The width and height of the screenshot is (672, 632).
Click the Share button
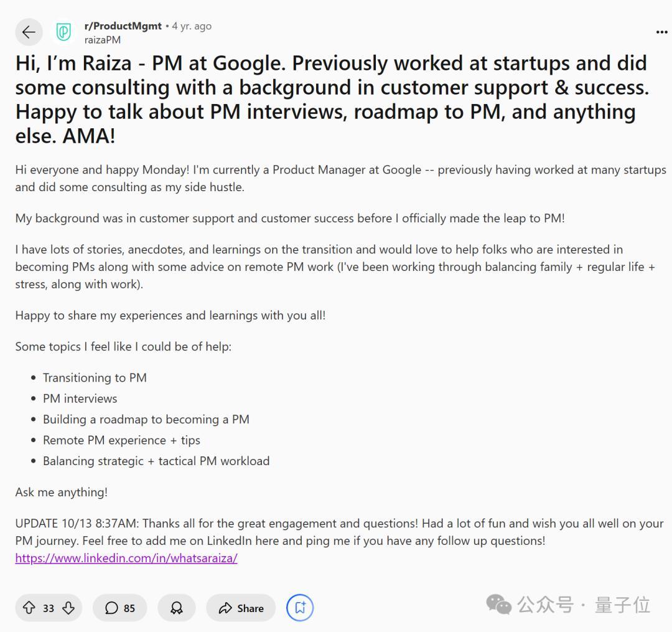241,608
